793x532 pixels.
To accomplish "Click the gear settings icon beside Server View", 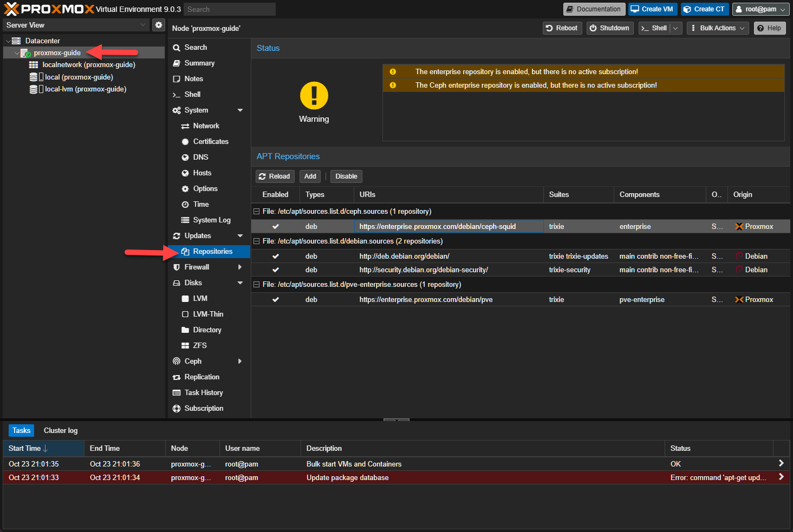I will 159,25.
